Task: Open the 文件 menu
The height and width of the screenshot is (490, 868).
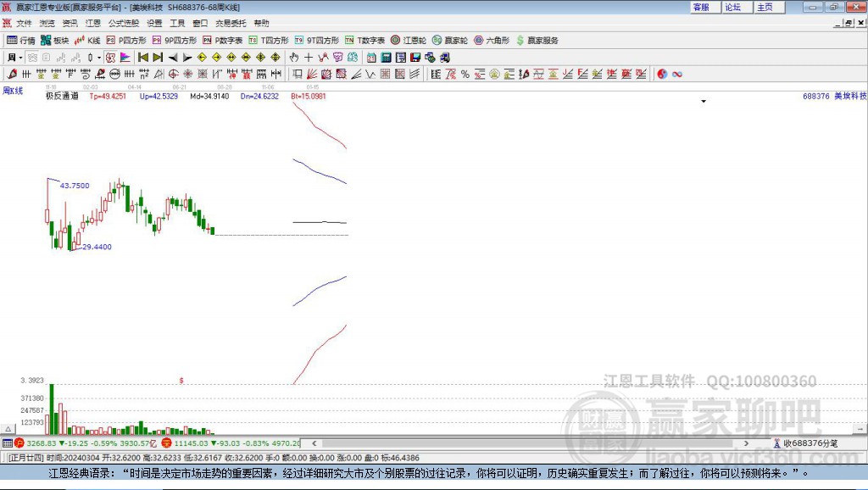Action: click(x=24, y=23)
